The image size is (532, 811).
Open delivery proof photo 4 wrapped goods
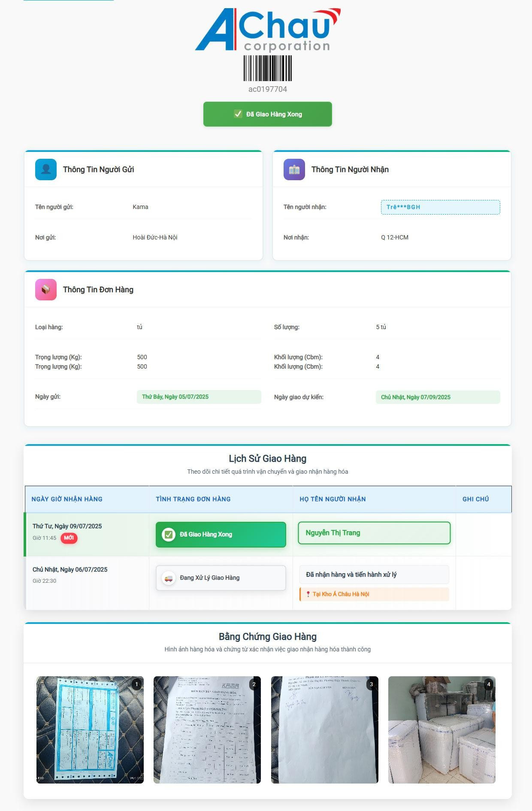(x=442, y=730)
